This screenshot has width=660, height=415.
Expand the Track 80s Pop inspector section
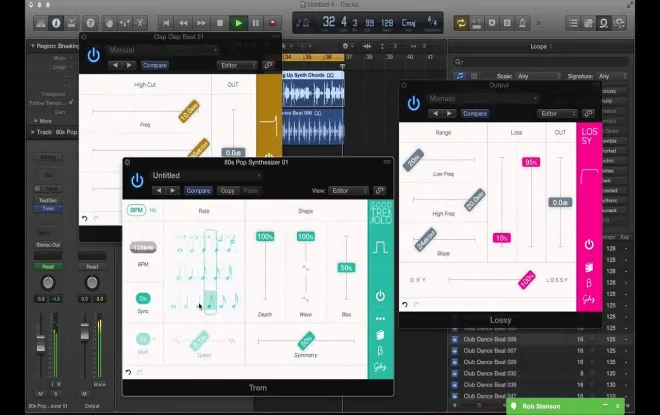click(x=32, y=132)
